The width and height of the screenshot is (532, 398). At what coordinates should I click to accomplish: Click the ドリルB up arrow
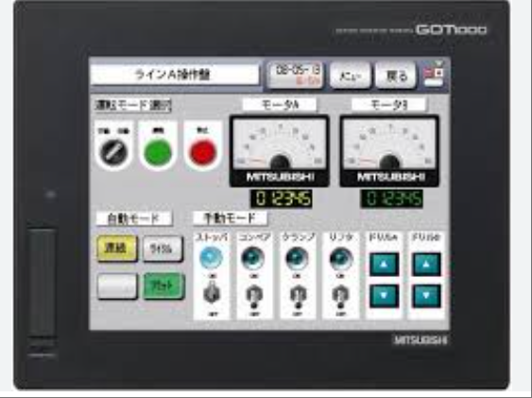426,264
